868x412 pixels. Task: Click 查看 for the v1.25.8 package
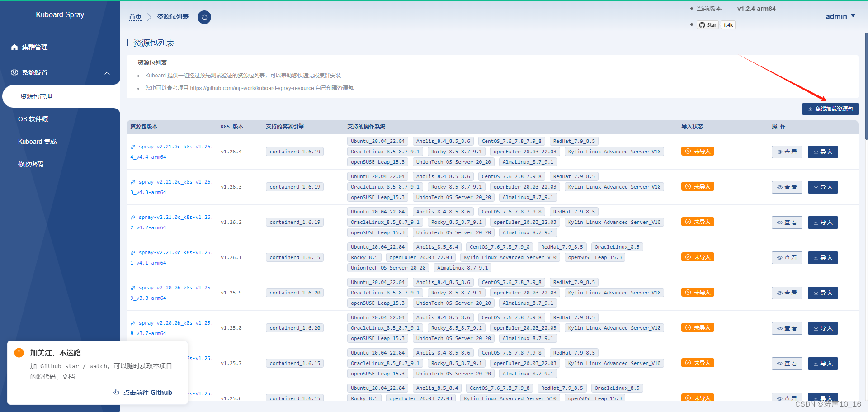click(x=787, y=328)
